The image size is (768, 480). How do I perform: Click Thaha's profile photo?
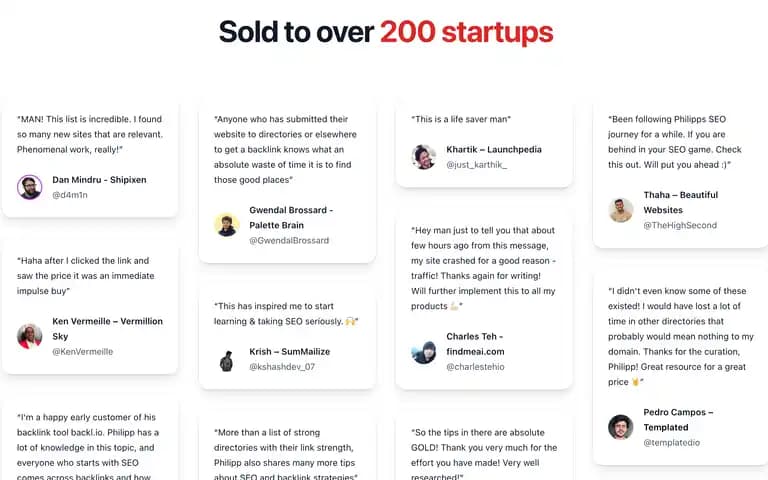pyautogui.click(x=621, y=210)
